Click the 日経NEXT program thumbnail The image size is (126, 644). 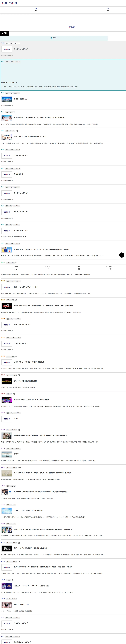(7, 492)
